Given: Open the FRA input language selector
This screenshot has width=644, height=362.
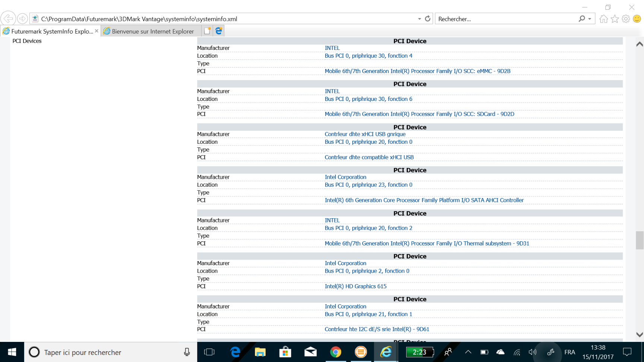Looking at the screenshot, I should (x=569, y=352).
